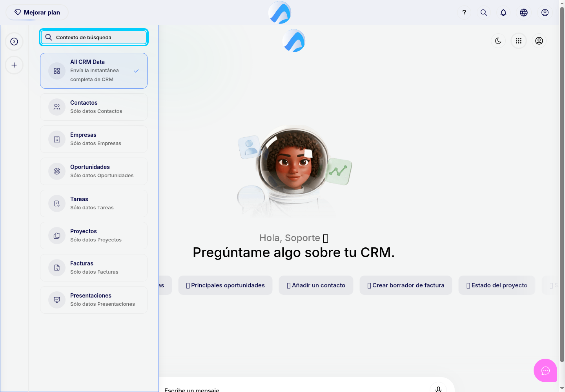Viewport: 565px width, 392px height.
Task: Open the notifications bell icon
Action: pos(503,13)
